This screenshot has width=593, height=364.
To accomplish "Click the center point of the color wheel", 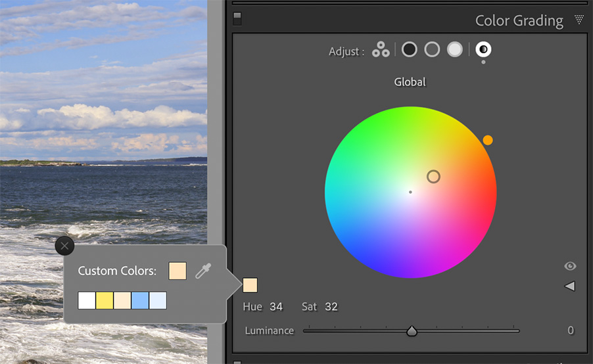I will point(410,192).
